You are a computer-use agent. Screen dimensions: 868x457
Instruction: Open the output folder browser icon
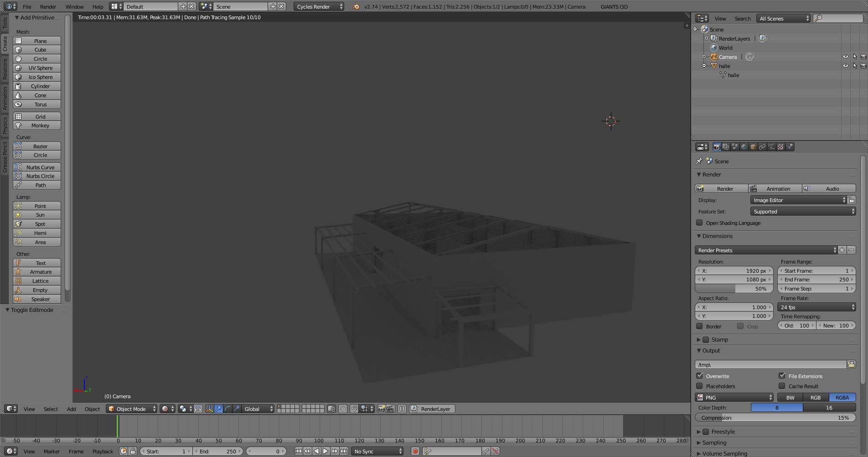pos(851,364)
